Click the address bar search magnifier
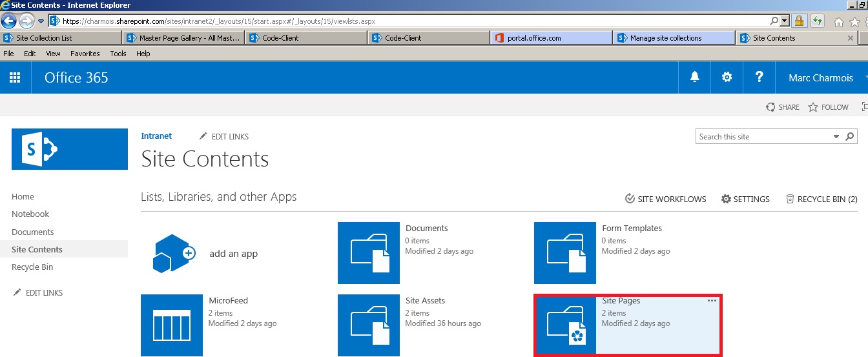868x357 pixels. point(774,21)
